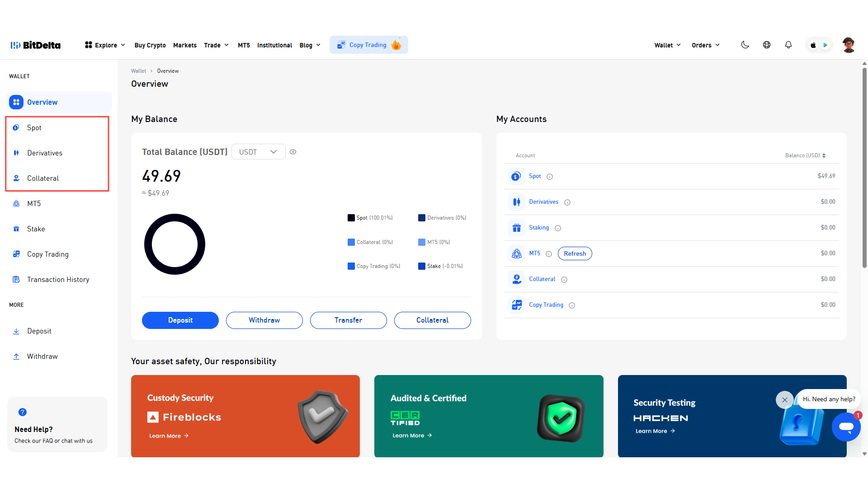This screenshot has width=868, height=488.
Task: Open Institutional menu item
Action: click(274, 45)
